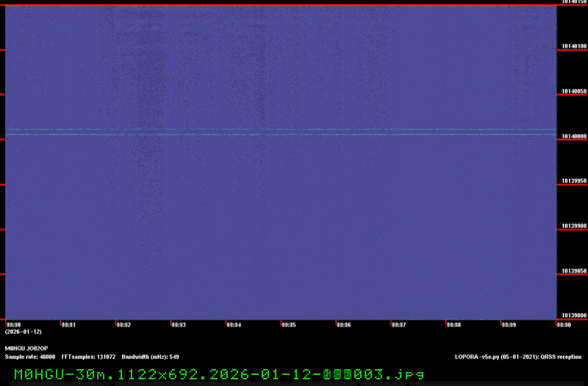The height and width of the screenshot is (386, 588).
Task: Click the 10140050 frequency label
Action: (574, 92)
